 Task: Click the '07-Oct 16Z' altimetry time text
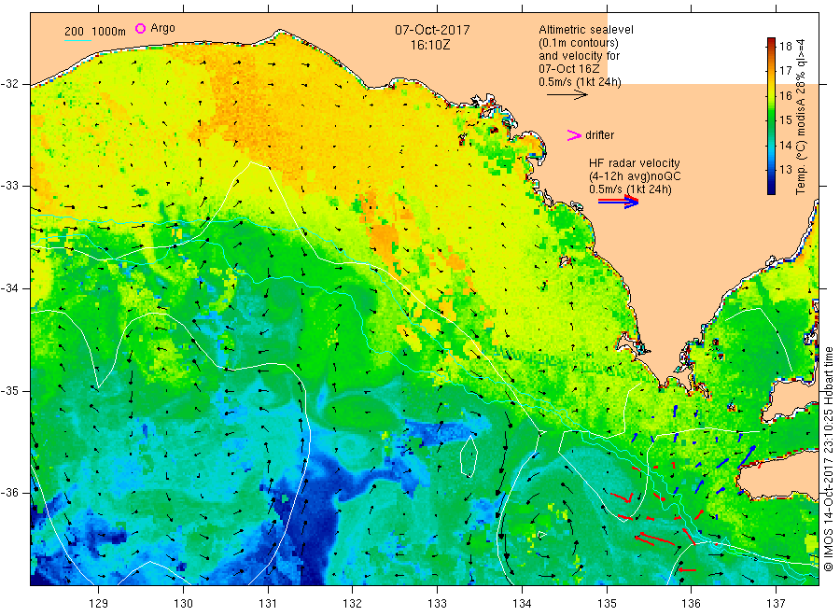pos(569,69)
